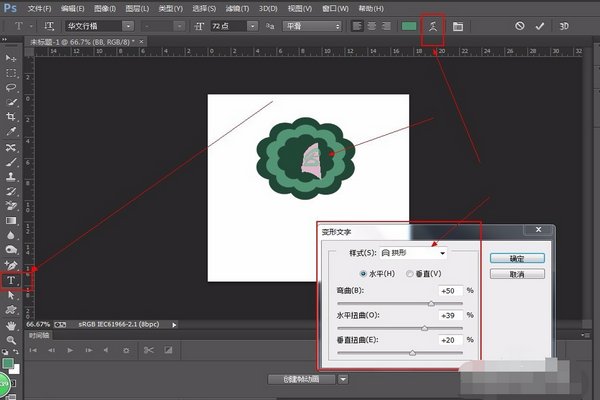
Task: Open the 滤镜(T) menu
Action: coord(237,8)
